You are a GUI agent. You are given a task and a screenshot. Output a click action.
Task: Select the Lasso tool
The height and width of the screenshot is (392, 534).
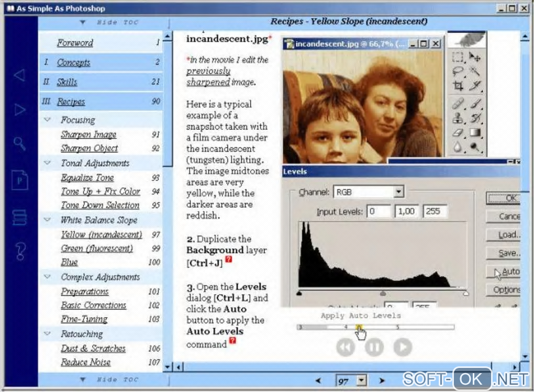tap(458, 71)
